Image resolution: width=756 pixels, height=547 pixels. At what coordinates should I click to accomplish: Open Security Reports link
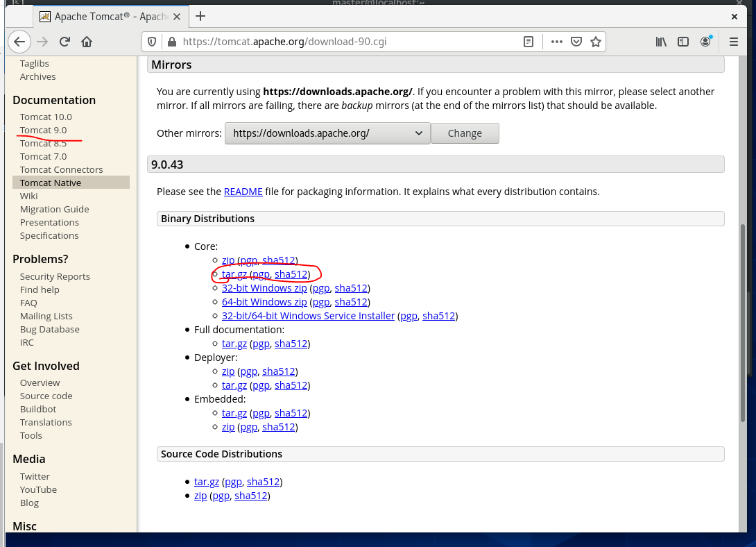pos(55,276)
